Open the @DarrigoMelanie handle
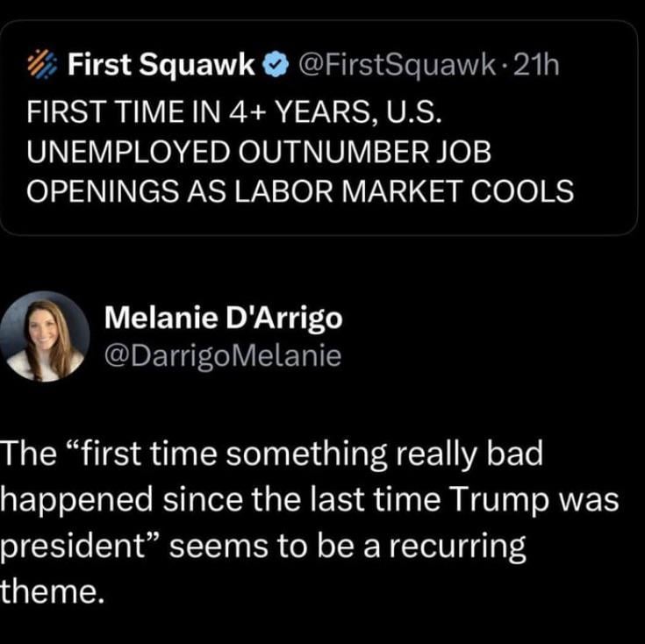Image resolution: width=645 pixels, height=644 pixels. pyautogui.click(x=223, y=356)
